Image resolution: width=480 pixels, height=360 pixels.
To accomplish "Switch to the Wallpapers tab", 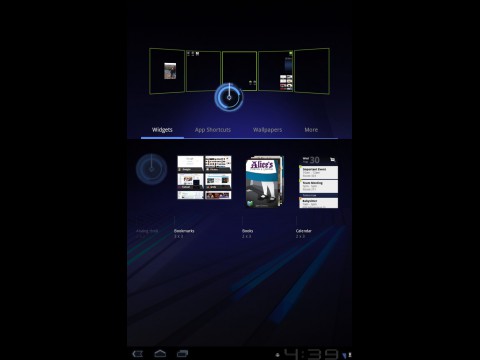I will tap(267, 130).
